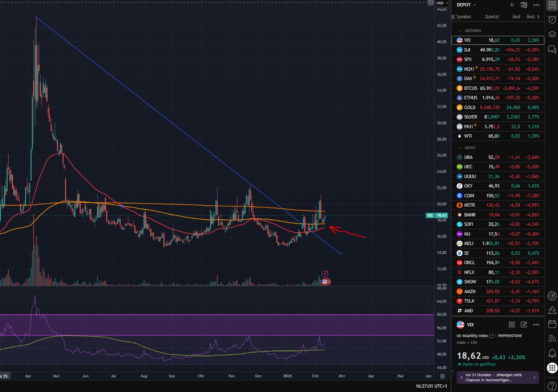Collapse the DEPOT section in watchlist
Screen dimensions: 558x392
click(459, 148)
